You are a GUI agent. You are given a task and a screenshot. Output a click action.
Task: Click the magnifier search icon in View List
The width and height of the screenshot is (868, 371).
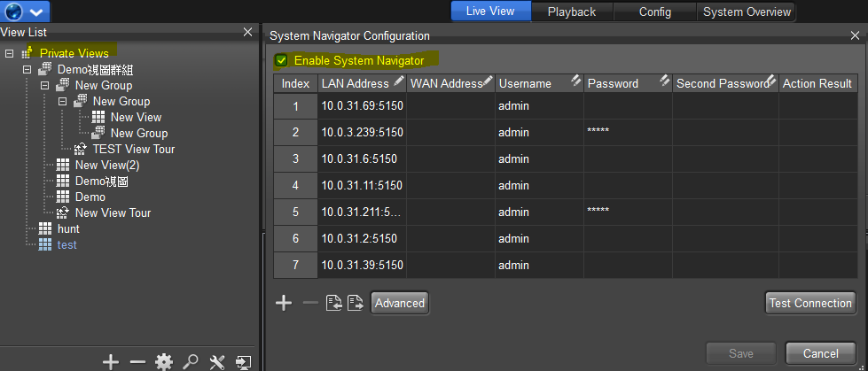point(190,361)
